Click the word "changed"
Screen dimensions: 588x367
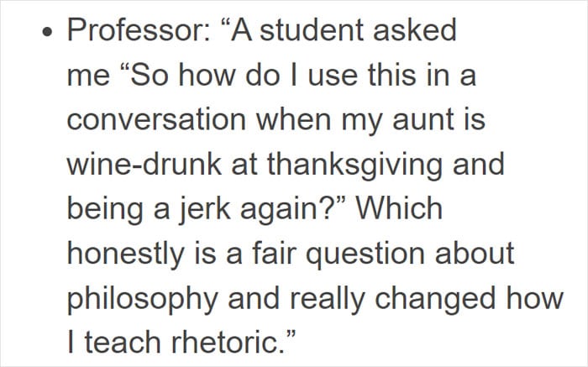point(436,301)
